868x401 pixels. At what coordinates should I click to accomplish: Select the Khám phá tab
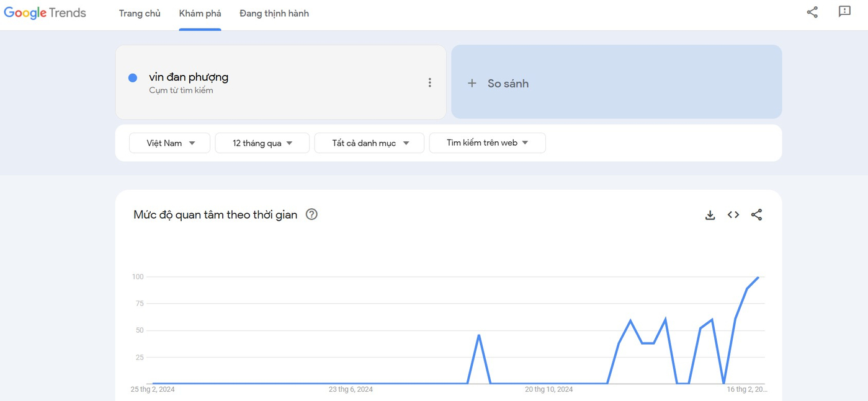200,14
